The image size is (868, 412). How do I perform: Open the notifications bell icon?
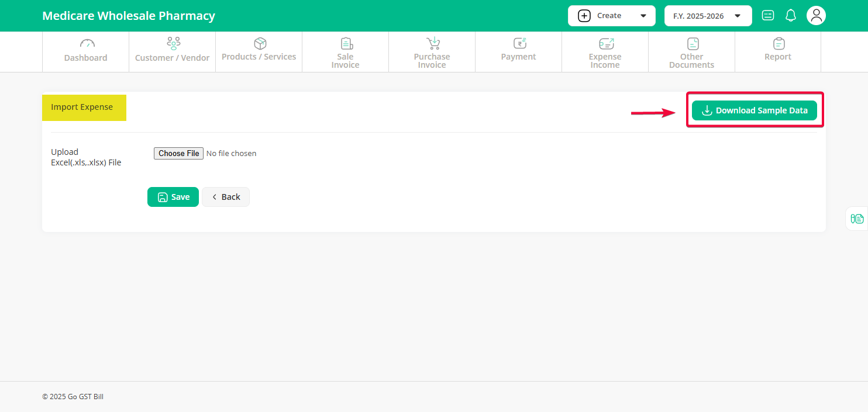[x=791, y=16]
